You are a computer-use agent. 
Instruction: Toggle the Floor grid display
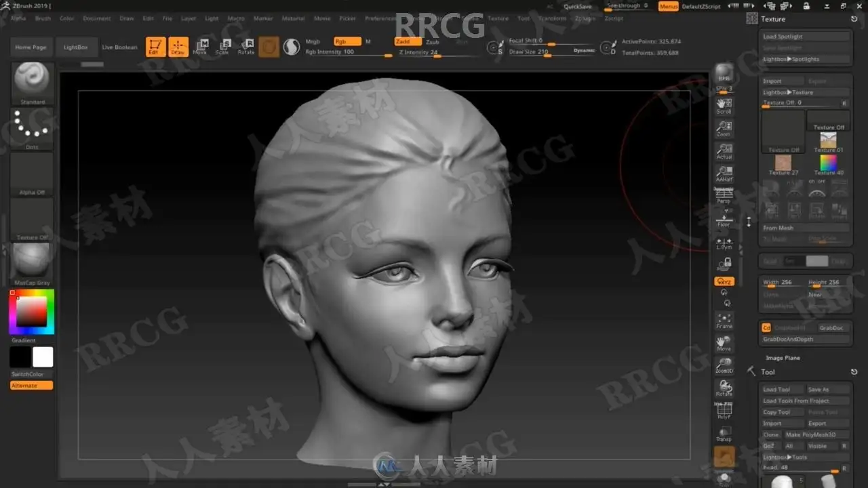724,220
